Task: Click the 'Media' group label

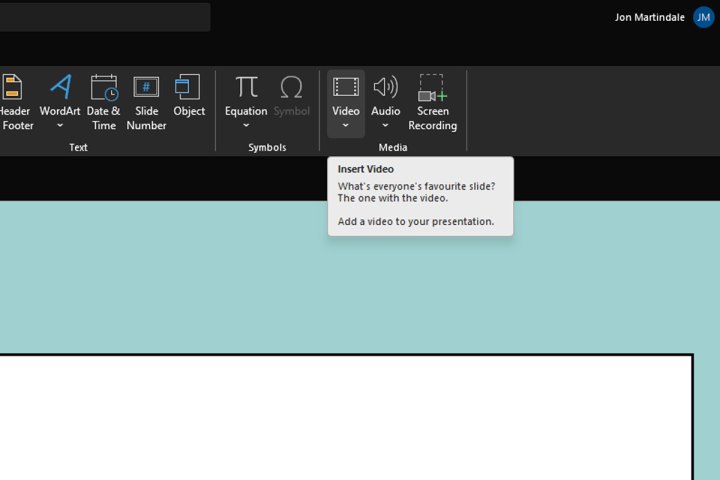Action: [393, 147]
